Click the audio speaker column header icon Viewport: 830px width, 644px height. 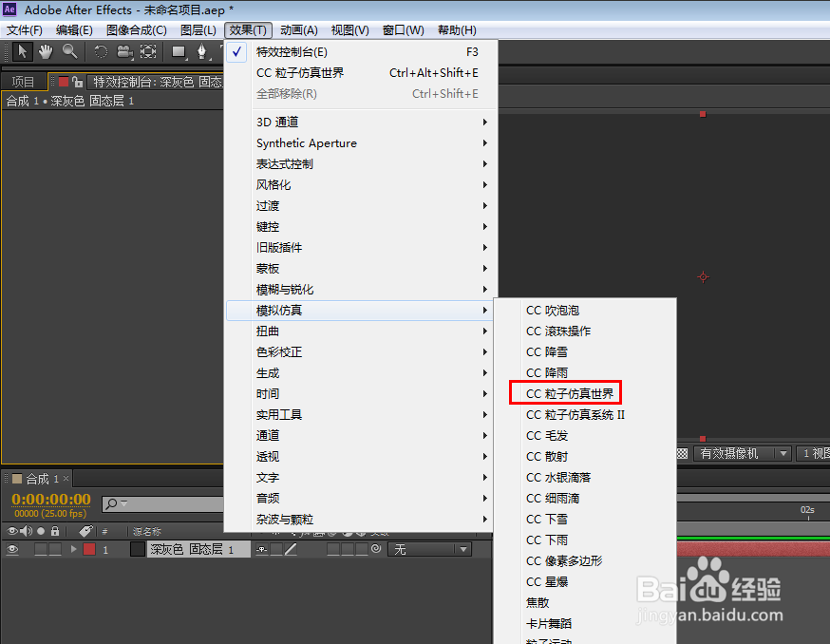click(26, 531)
